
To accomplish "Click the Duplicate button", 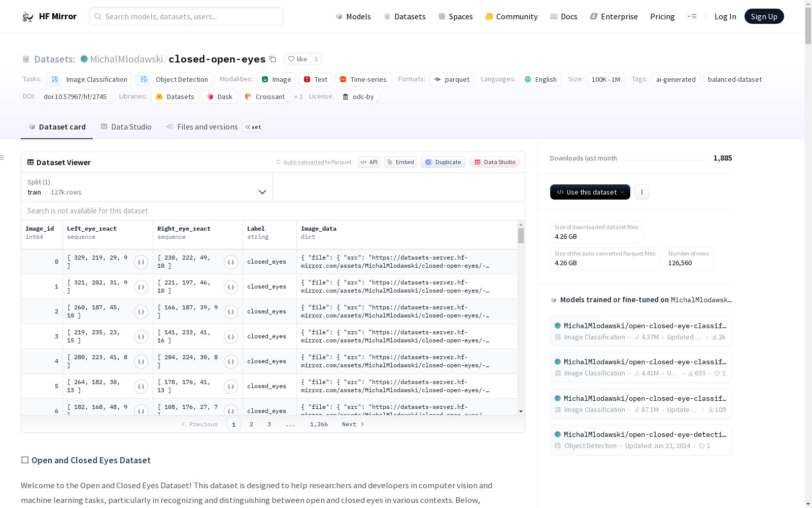I will [443, 162].
